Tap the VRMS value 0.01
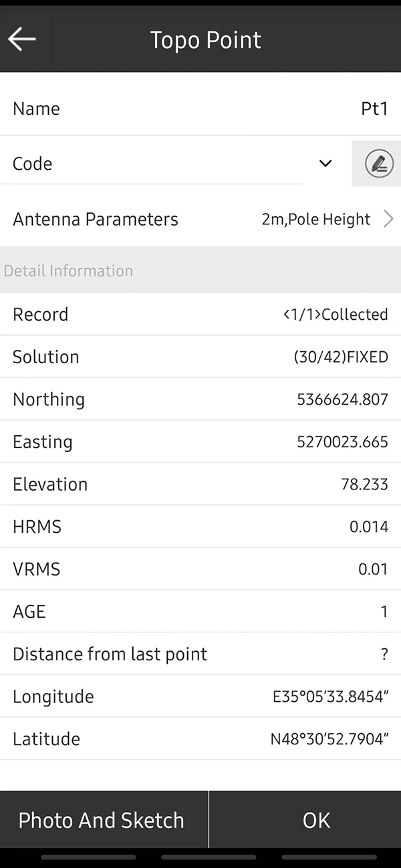This screenshot has width=401, height=868. 200,569
